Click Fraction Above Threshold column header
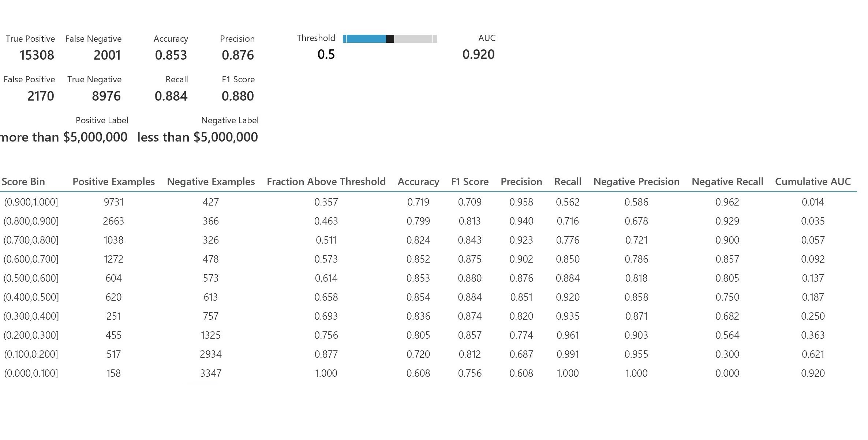868x440 pixels. (326, 182)
